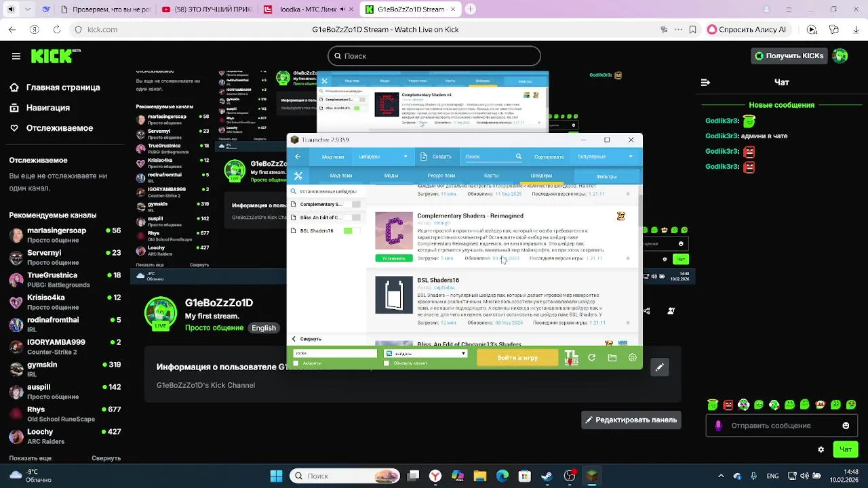Click the magnifier in TLauncher search field
Image resolution: width=868 pixels, height=488 pixels.
coord(519,157)
